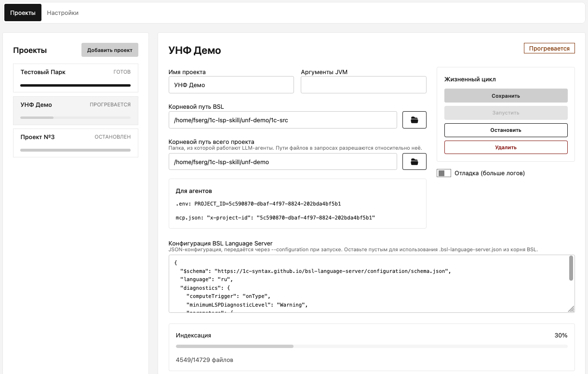Delete project with the Удалить button
The height and width of the screenshot is (374, 588).
pos(506,147)
